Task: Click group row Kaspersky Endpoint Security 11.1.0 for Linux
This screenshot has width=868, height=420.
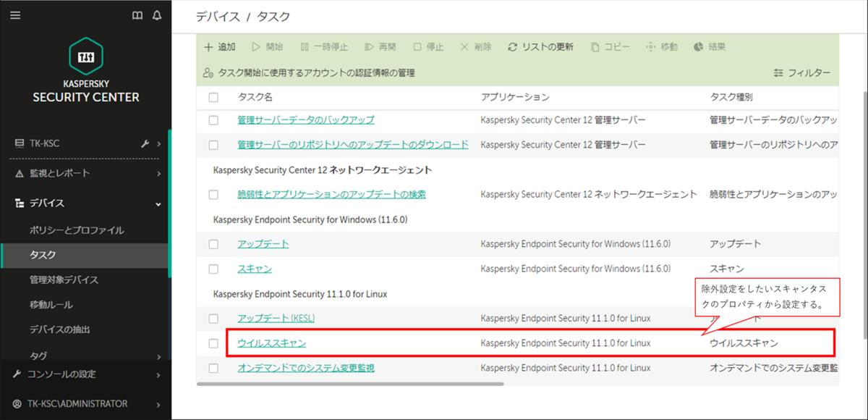Action: pyautogui.click(x=300, y=294)
